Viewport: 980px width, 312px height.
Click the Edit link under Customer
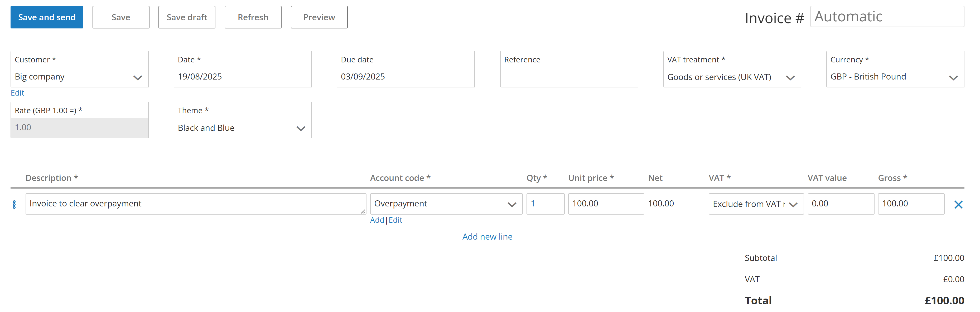17,93
